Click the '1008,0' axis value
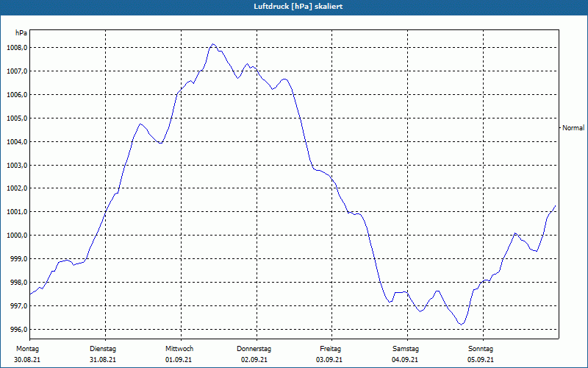588x368 pixels. pos(17,48)
